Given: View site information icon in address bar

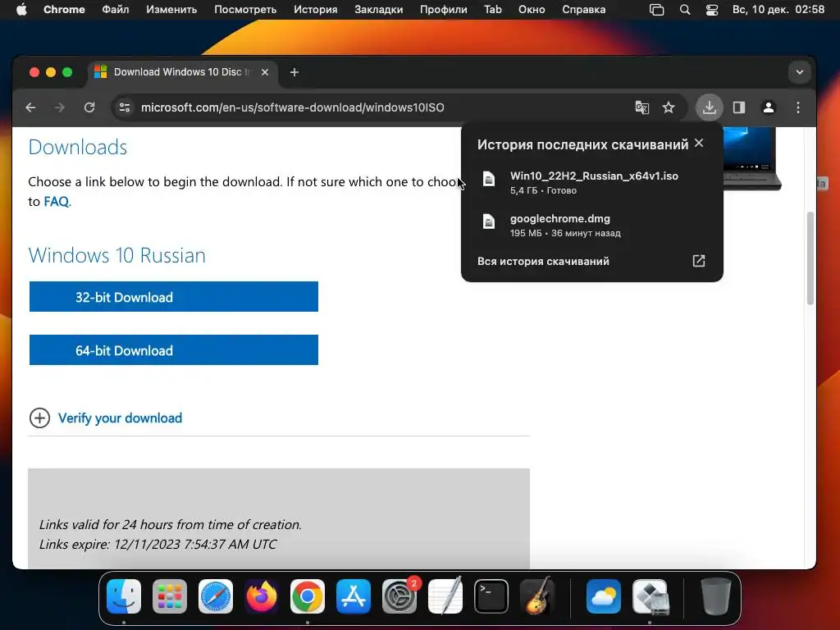Looking at the screenshot, I should pyautogui.click(x=125, y=107).
